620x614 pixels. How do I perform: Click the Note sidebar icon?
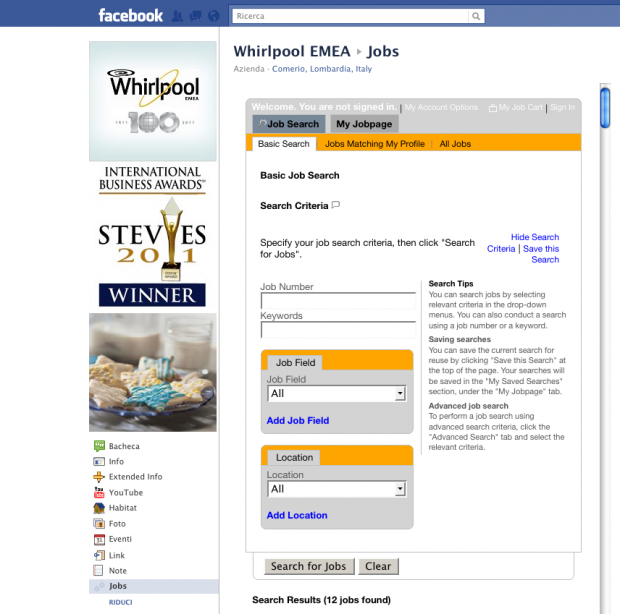98,571
